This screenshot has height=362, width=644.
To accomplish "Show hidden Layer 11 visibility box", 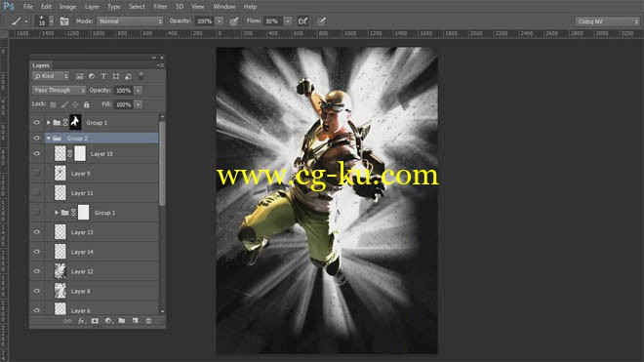I will [x=36, y=193].
